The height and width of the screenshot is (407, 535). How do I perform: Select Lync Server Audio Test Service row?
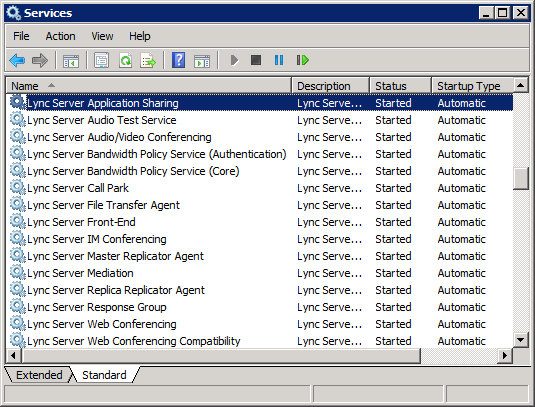pyautogui.click(x=260, y=120)
